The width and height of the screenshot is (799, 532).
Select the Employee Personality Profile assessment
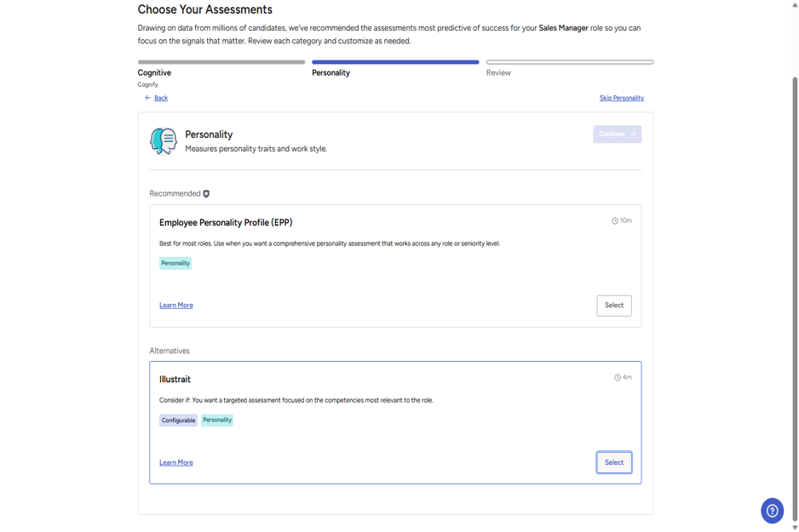pyautogui.click(x=614, y=306)
